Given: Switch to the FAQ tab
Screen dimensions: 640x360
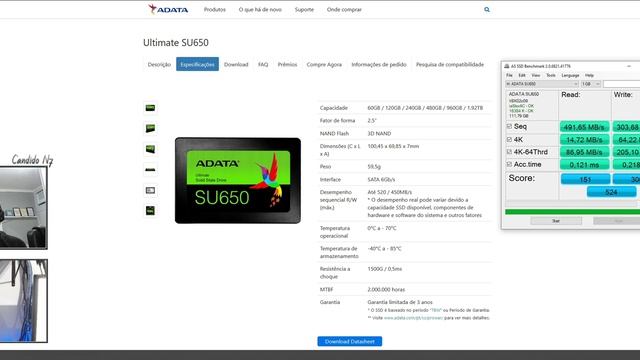Looking at the screenshot, I should coord(263,64).
